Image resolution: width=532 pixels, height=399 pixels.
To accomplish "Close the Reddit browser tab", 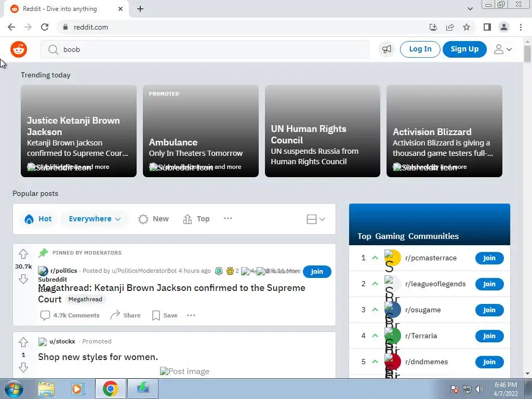I will point(121,9).
